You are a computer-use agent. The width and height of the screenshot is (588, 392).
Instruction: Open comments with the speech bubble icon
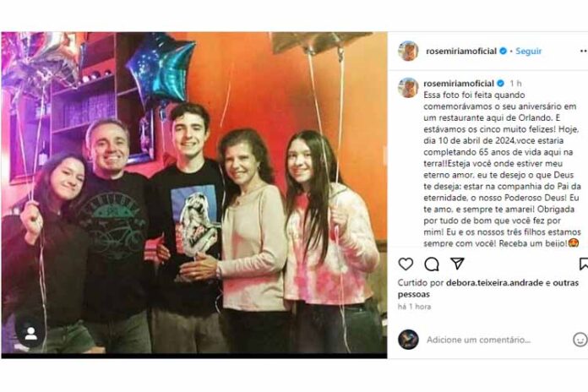click(432, 264)
